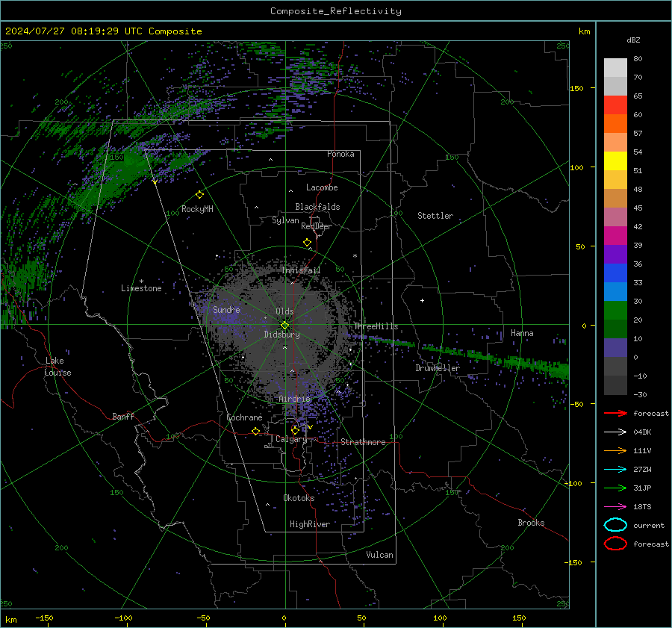Select the 65 dBZ red color swatch

click(615, 105)
